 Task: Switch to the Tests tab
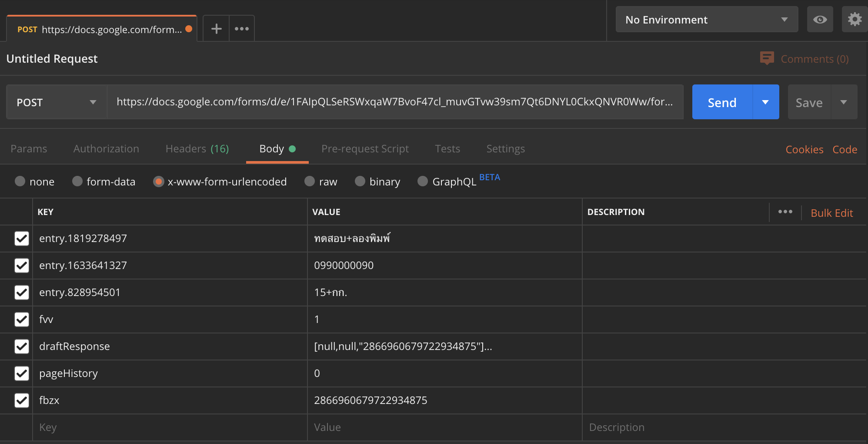point(447,149)
